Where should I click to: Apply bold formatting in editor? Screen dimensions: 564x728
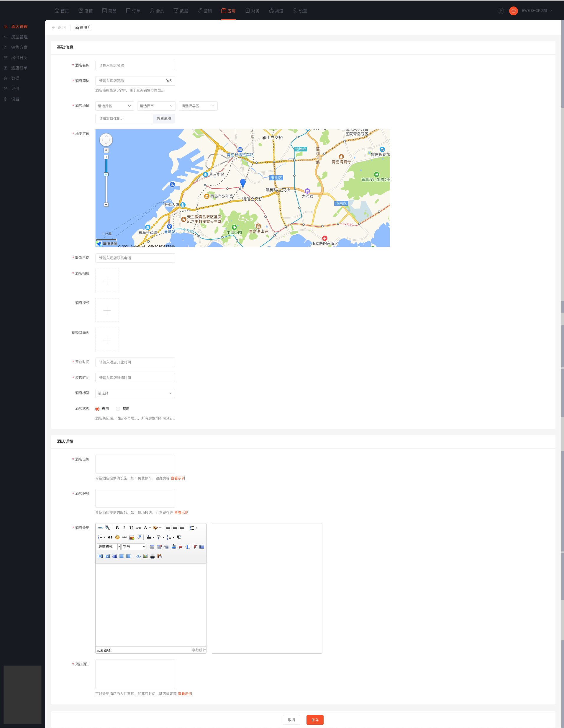(x=117, y=528)
